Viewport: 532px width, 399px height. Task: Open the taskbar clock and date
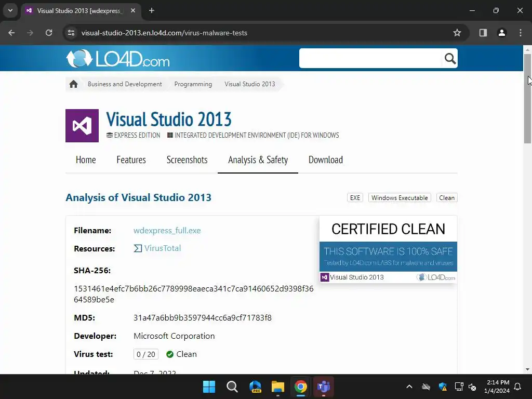497,387
